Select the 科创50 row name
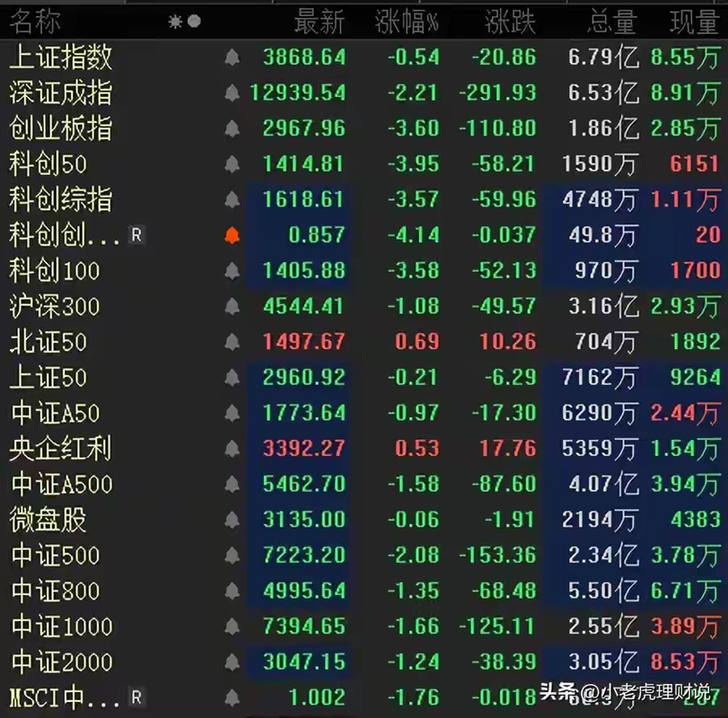 (48, 164)
